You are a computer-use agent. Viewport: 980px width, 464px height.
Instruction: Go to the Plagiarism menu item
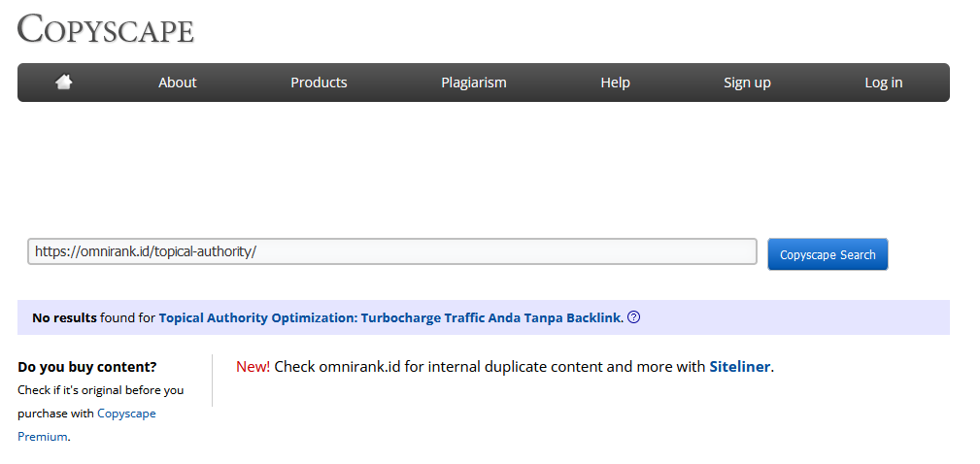pyautogui.click(x=474, y=83)
